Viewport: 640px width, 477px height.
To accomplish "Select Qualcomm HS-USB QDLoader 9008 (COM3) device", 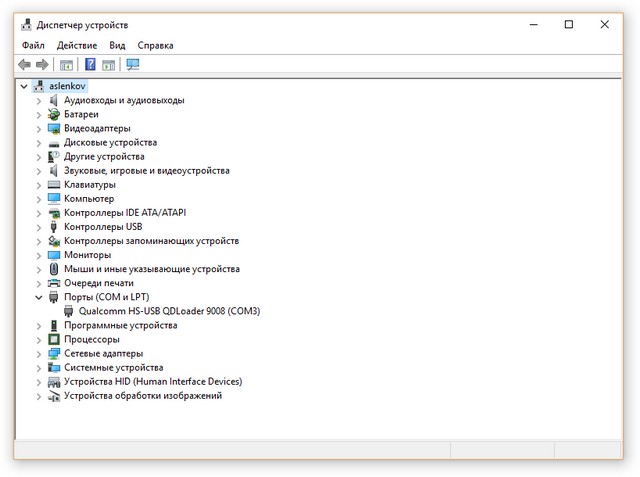I will (x=169, y=311).
